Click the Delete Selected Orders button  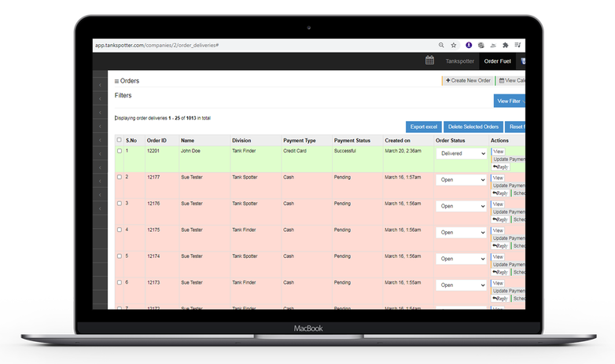[473, 127]
